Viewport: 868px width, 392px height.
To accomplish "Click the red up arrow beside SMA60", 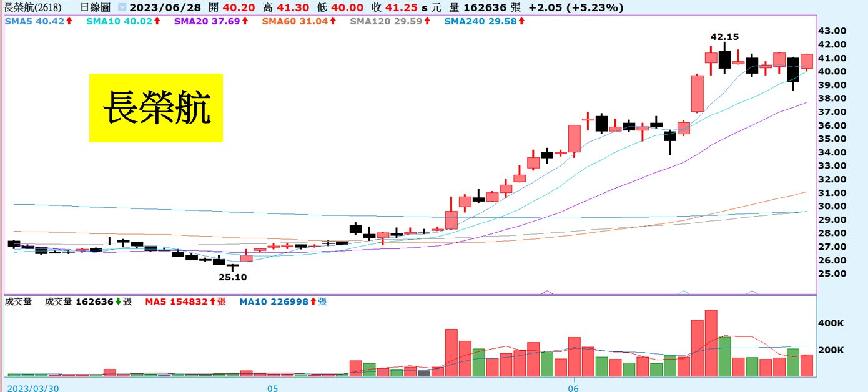I will pyautogui.click(x=333, y=21).
